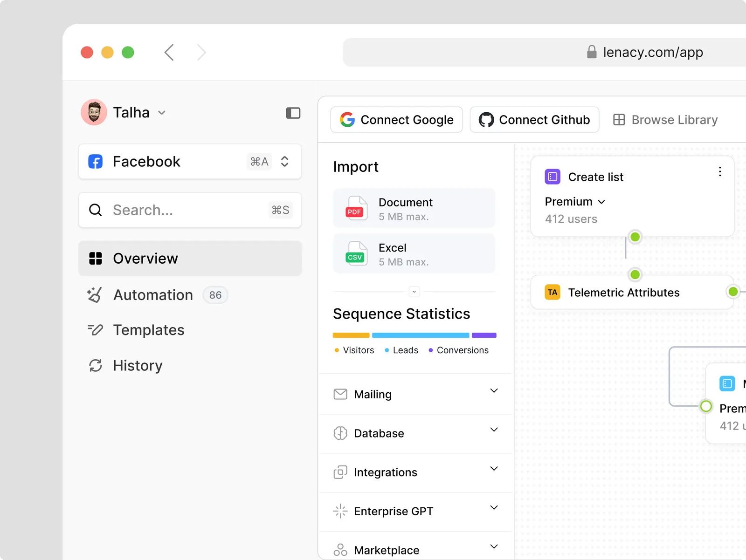
Task: Click the purple Conversions bar segment
Action: coord(484,335)
